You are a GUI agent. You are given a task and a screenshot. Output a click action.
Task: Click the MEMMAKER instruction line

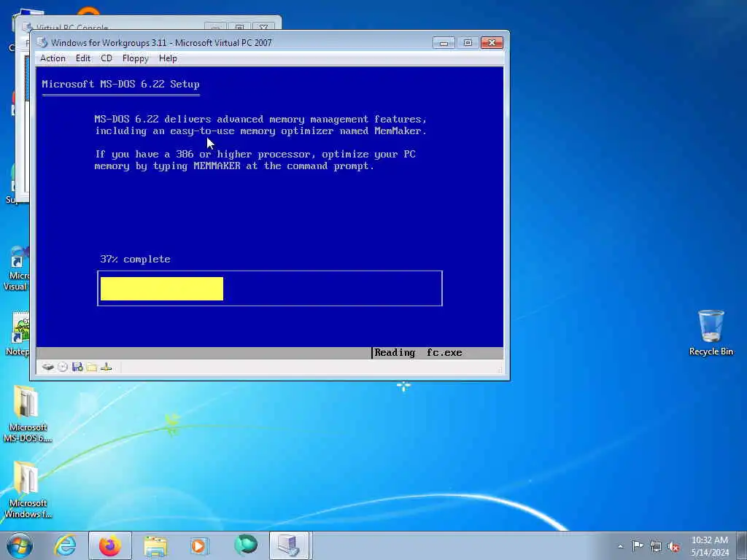pyautogui.click(x=234, y=166)
